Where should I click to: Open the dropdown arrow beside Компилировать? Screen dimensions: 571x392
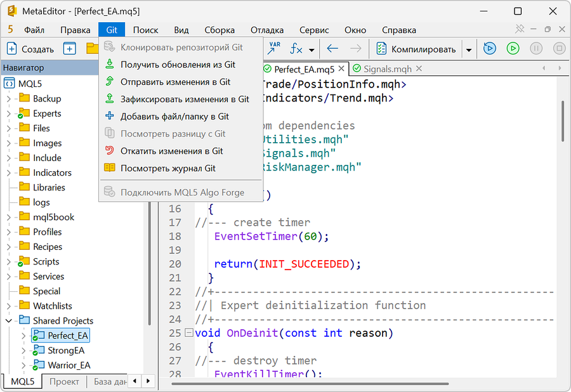pos(469,50)
